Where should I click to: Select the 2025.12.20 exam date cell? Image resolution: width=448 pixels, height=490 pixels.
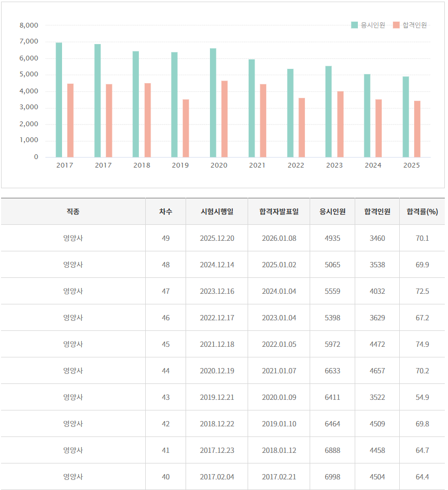coord(217,238)
